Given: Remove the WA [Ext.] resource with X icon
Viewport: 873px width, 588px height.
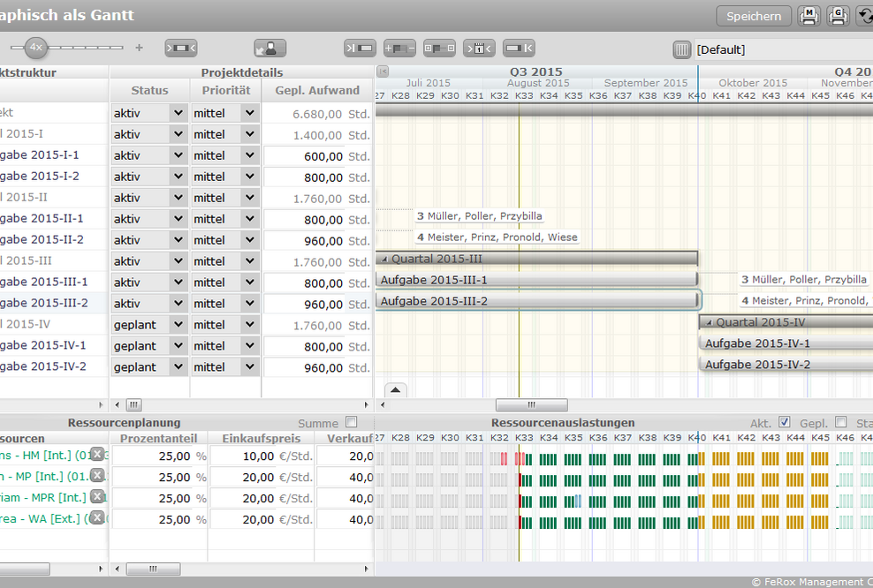Looking at the screenshot, I should (x=97, y=518).
